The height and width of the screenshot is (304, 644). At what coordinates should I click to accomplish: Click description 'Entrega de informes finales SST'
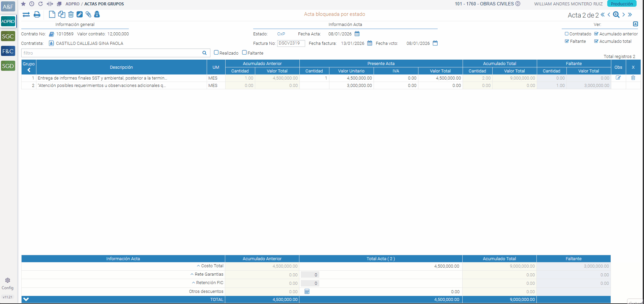[x=103, y=78]
